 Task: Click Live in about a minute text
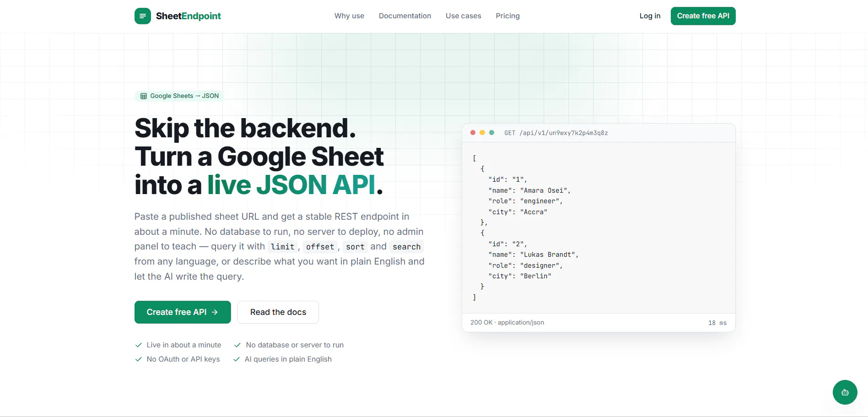[184, 345]
